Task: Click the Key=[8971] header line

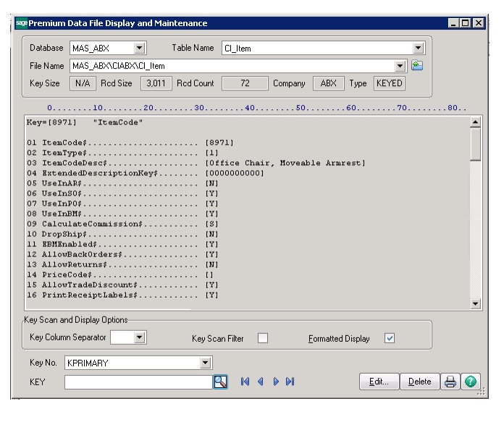Action: point(85,122)
